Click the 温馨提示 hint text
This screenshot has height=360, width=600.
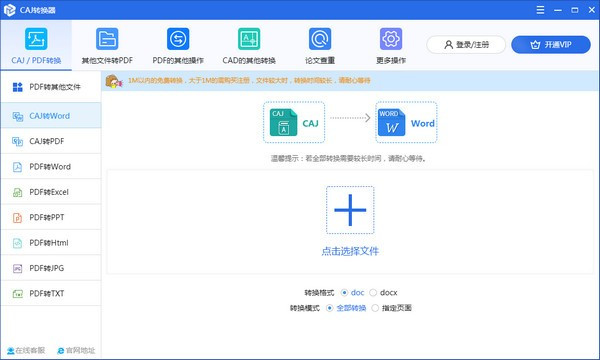(349, 158)
